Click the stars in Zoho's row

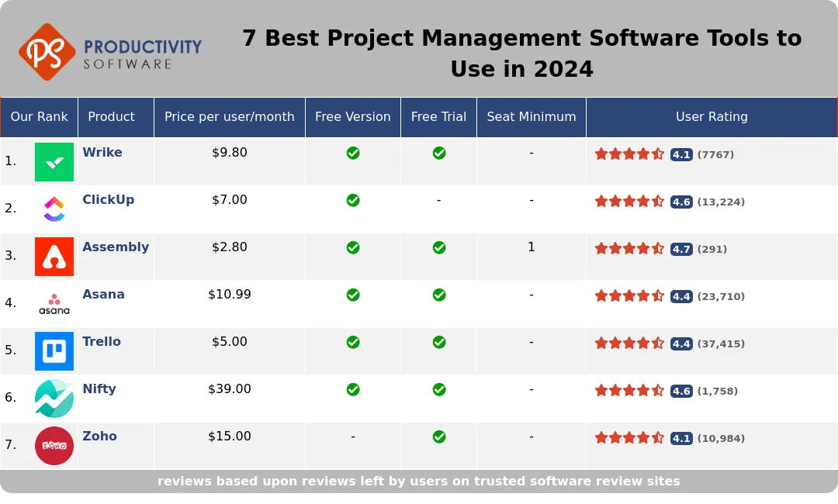pos(629,438)
